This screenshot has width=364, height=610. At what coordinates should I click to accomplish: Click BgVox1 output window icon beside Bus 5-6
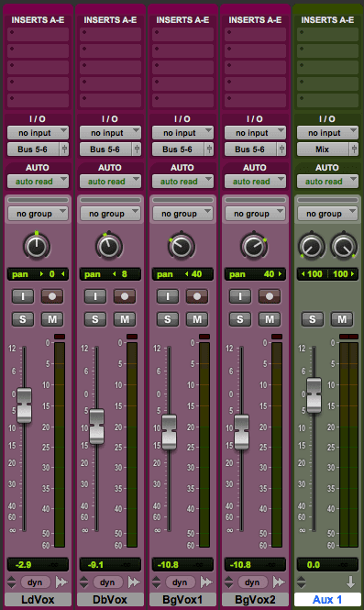[209, 149]
